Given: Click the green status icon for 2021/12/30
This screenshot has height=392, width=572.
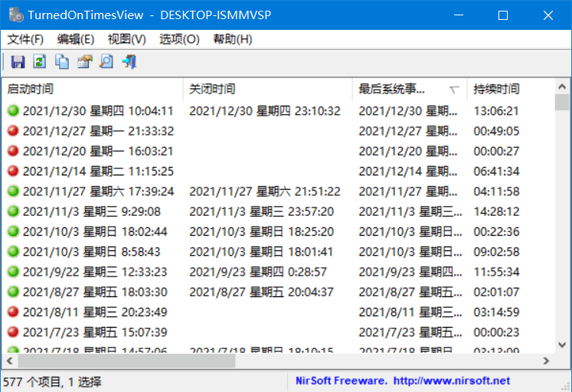Looking at the screenshot, I should pos(13,111).
